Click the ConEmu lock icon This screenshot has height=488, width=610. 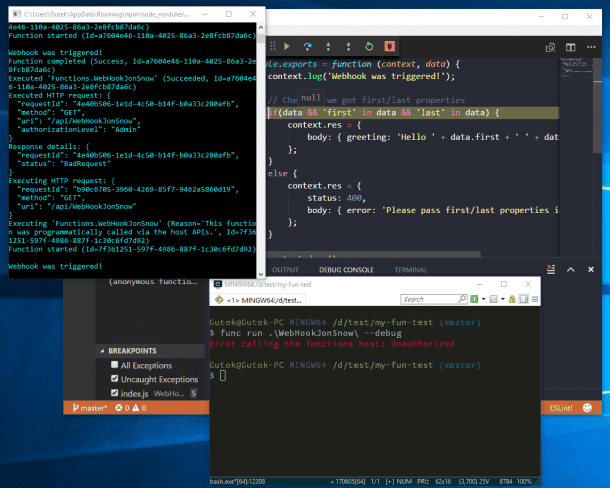[512, 299]
